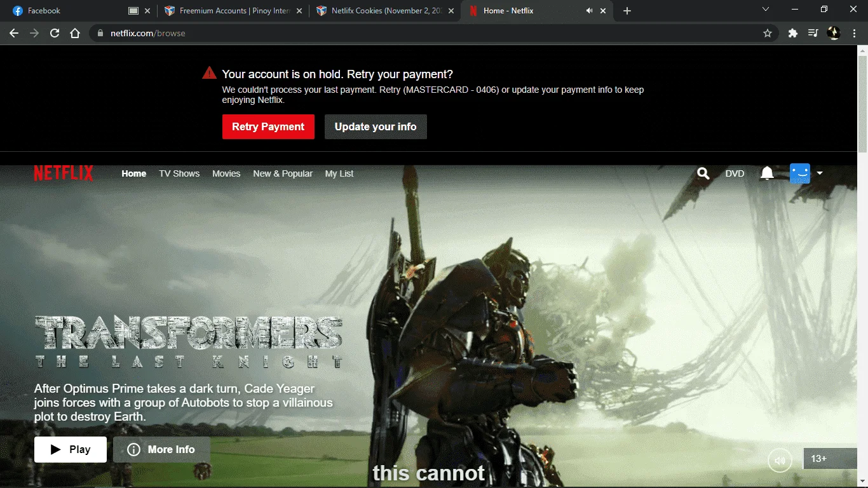Viewport: 868px width, 488px height.
Task: Go to browser home page icon
Action: (x=75, y=33)
